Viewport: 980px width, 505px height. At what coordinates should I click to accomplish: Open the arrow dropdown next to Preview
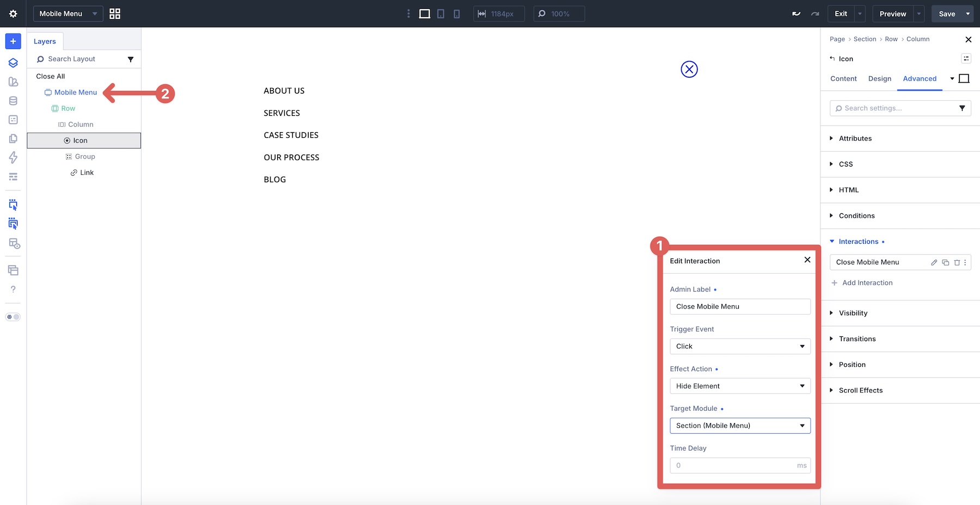(919, 14)
